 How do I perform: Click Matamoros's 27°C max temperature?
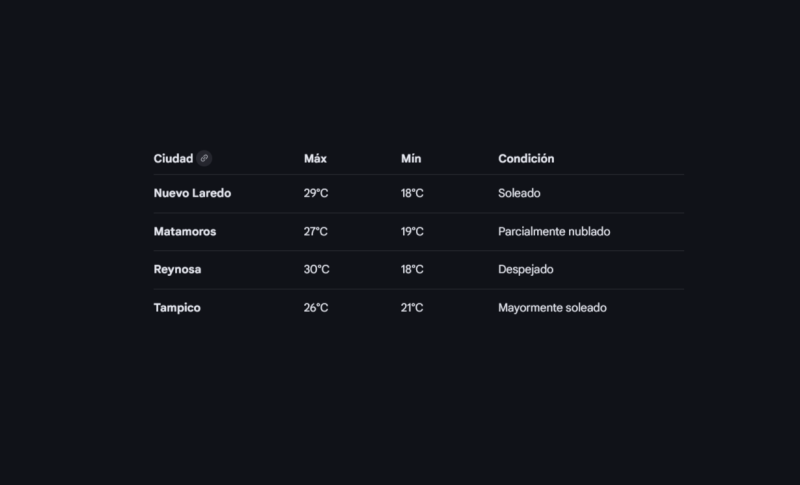pos(316,231)
